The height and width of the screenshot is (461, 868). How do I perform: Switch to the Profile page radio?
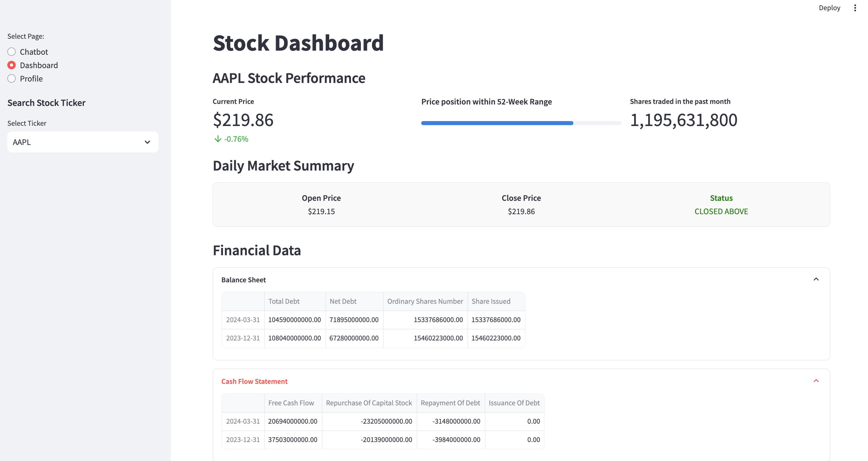pos(12,79)
